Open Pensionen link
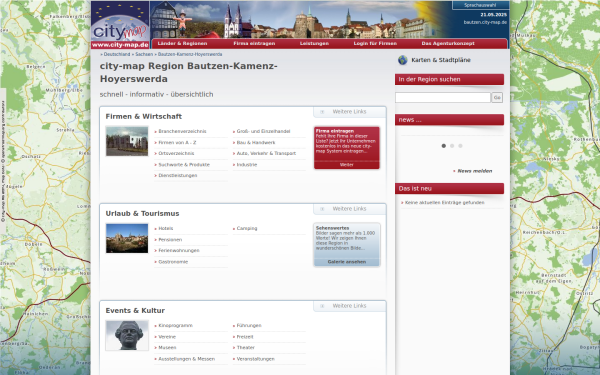The height and width of the screenshot is (375, 600). pyautogui.click(x=170, y=240)
